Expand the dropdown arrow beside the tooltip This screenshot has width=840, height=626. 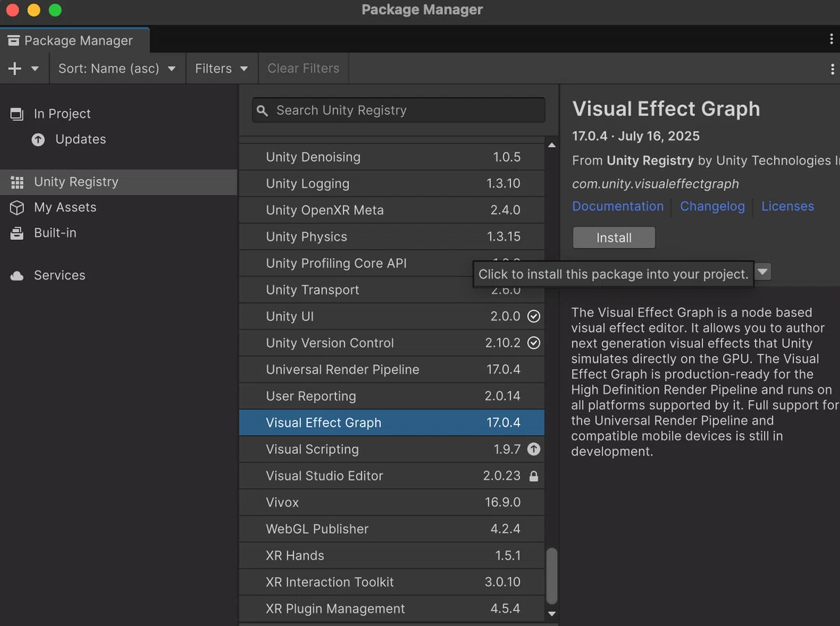click(763, 272)
